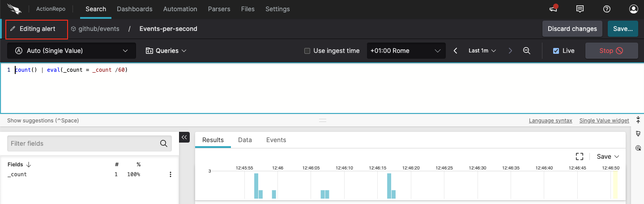The image size is (644, 204).
Task: Click the Discard changes button
Action: point(572,29)
